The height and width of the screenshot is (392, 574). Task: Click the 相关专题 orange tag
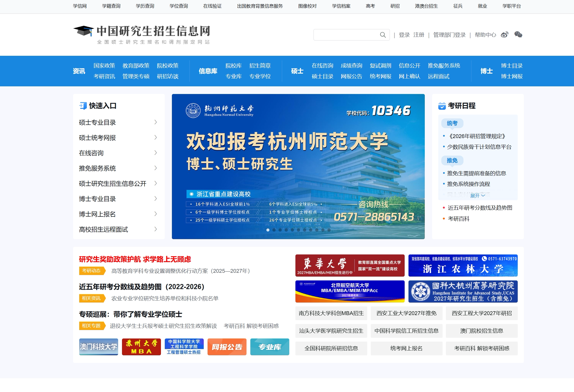[92, 326]
